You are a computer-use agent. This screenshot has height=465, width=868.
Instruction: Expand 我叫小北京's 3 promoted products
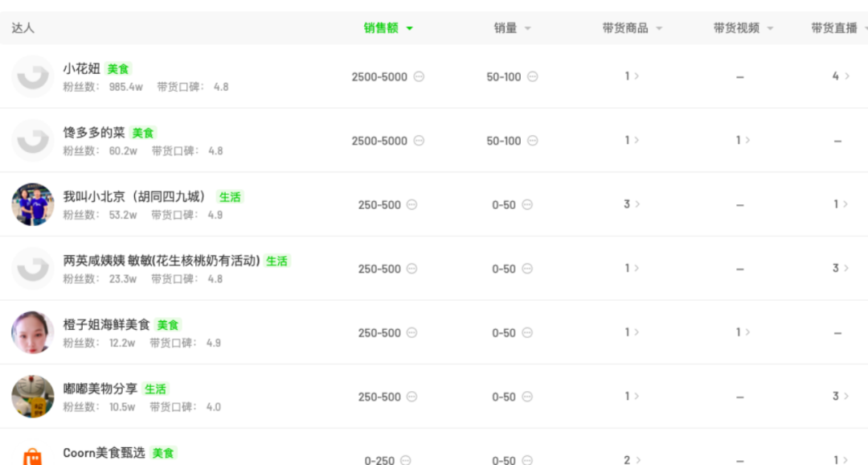tap(632, 204)
